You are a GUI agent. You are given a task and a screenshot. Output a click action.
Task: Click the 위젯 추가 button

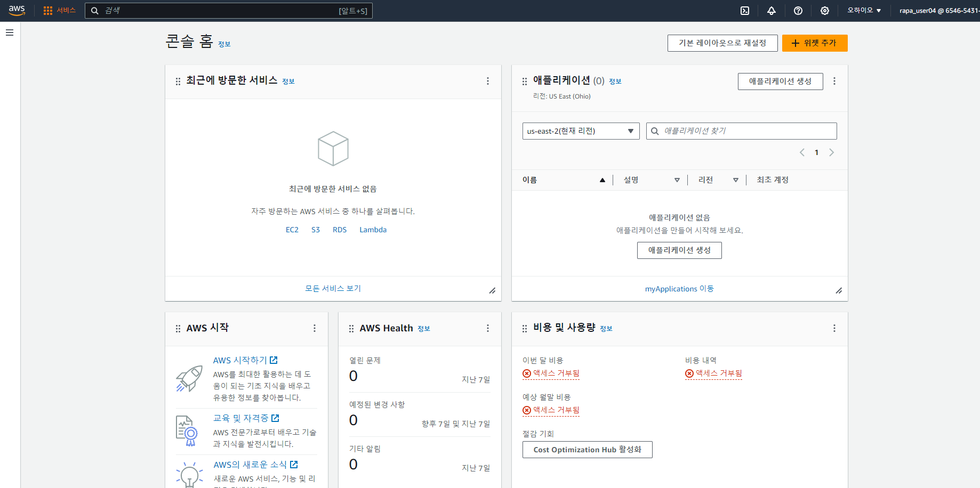click(x=815, y=43)
